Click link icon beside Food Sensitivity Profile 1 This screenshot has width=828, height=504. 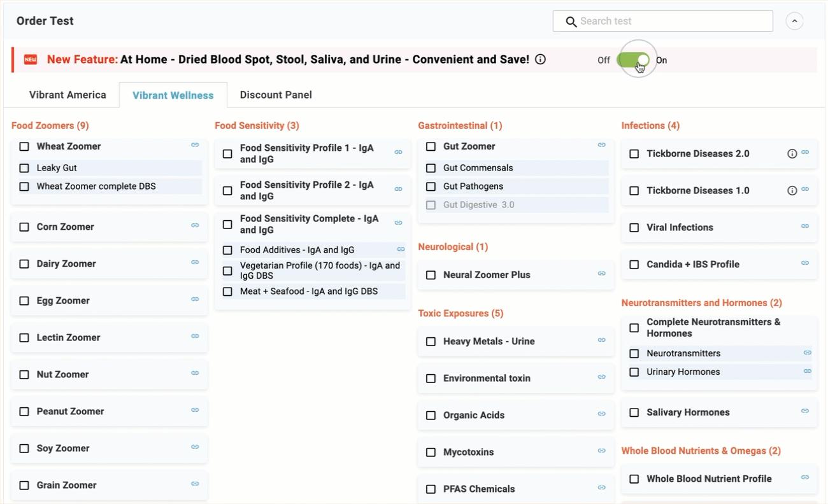(x=399, y=152)
